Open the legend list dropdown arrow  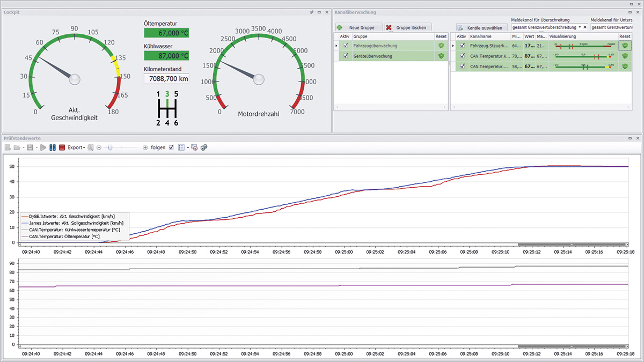187,147
